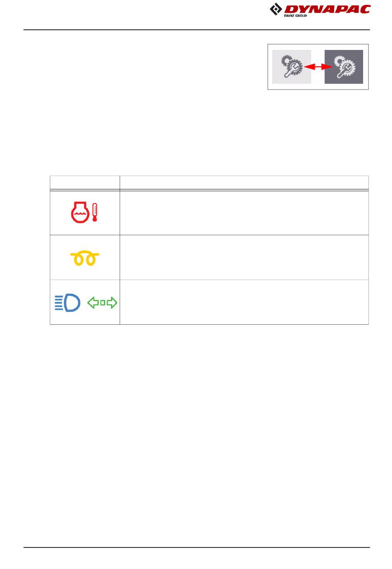Click the description cell beside the glow plug symbol
392x569 pixels.
(x=244, y=257)
